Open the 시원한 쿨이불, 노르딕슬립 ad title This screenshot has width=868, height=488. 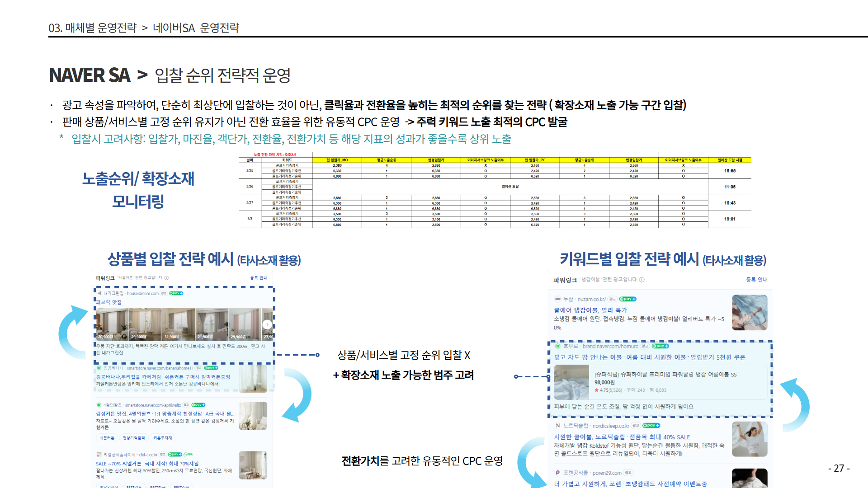pos(622,437)
